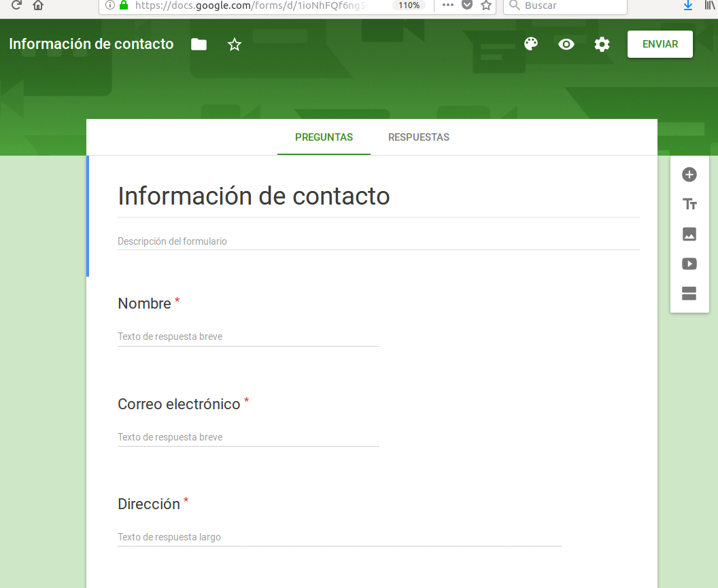Switch to the RESPUESTAS tab
Screen dimensions: 718x588
coord(419,137)
